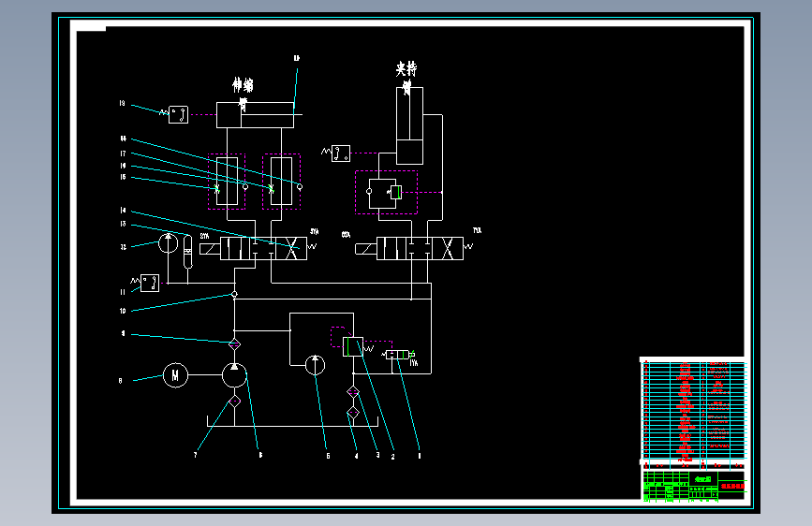Select the motor symbol marked M
Screen dimensions: 812x526
(175, 375)
